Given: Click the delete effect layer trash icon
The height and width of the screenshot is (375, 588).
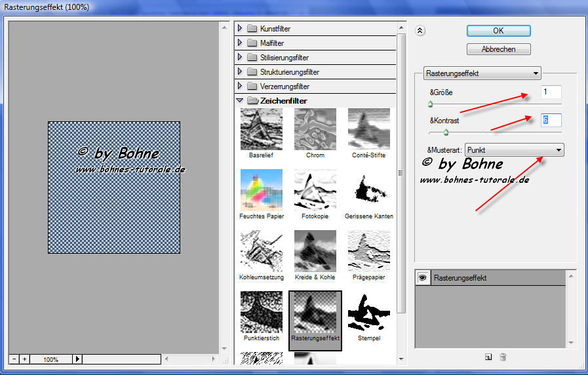Looking at the screenshot, I should 503,357.
